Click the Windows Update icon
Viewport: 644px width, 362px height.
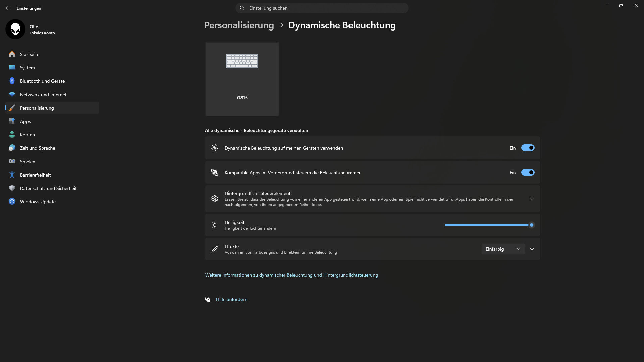click(x=12, y=202)
